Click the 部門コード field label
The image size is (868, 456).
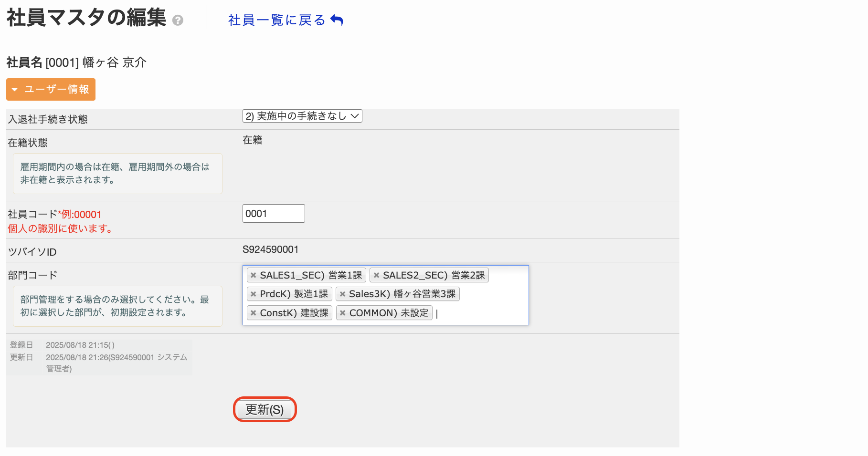coord(32,275)
